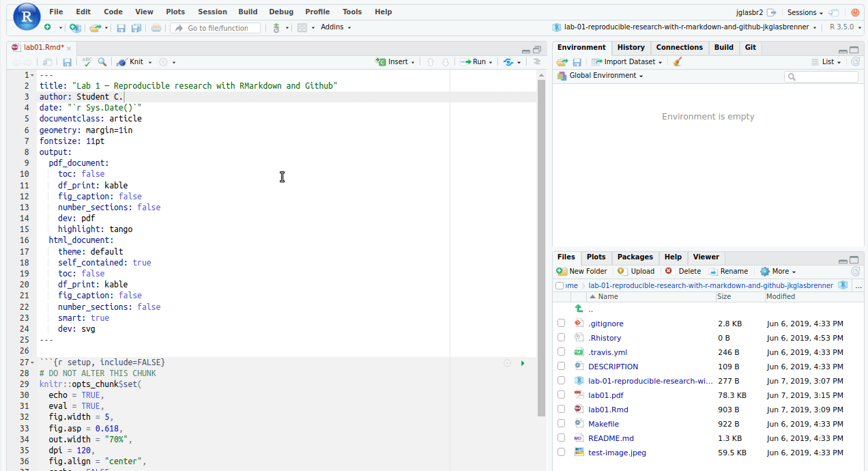Click the Print document icon
The image size is (868, 471).
[156, 28]
